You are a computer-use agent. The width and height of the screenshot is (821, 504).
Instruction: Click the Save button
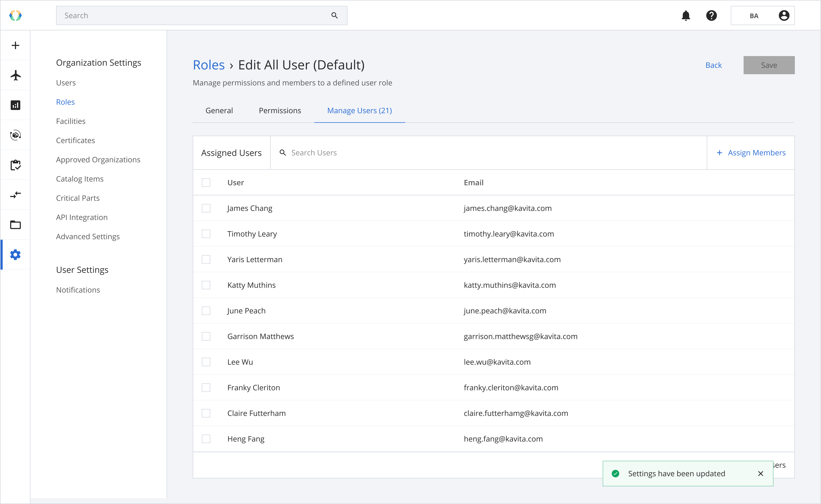[769, 65]
